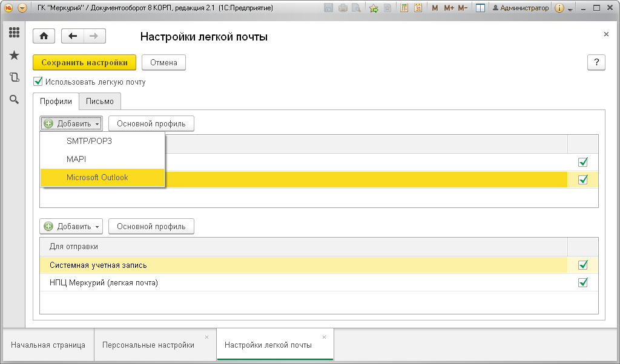Choose Microsoft Outlook from the menu

[x=102, y=177]
